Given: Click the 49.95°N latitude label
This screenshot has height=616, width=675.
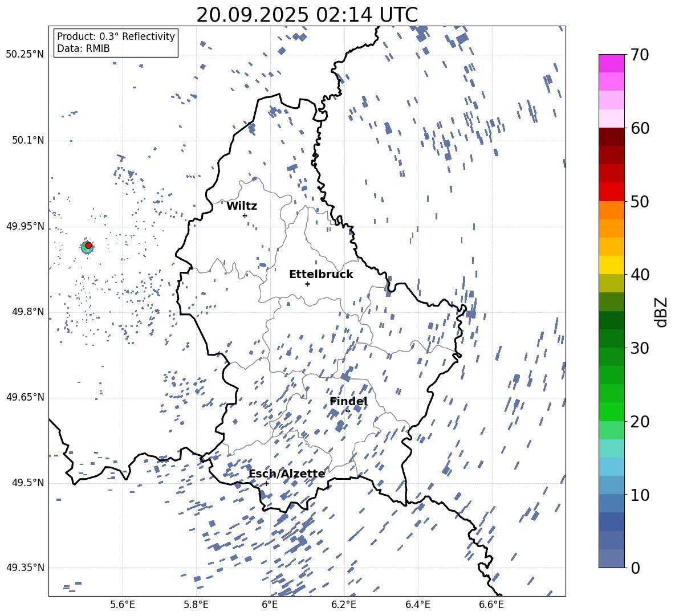Looking at the screenshot, I should pos(25,226).
